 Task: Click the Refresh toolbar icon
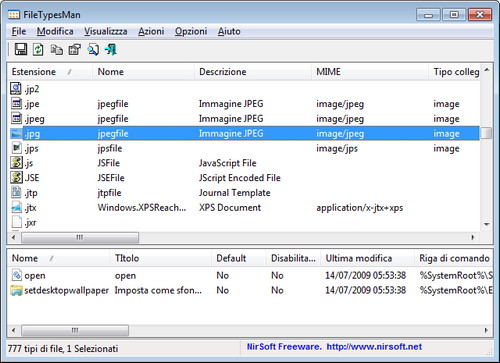pos(38,50)
